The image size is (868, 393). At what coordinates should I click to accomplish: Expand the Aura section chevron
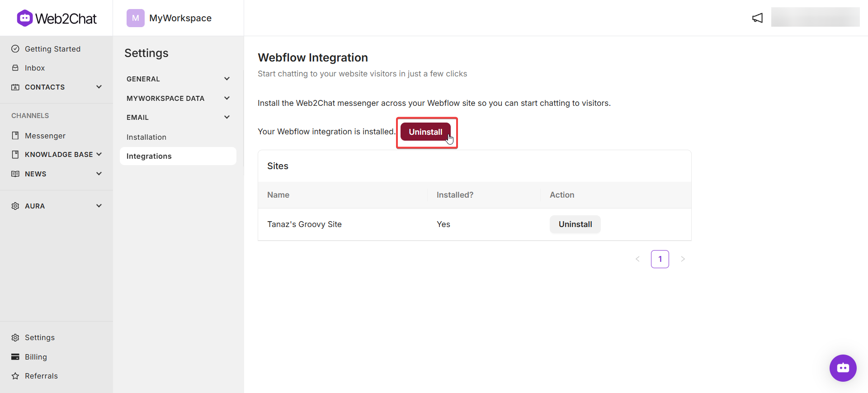coord(99,206)
